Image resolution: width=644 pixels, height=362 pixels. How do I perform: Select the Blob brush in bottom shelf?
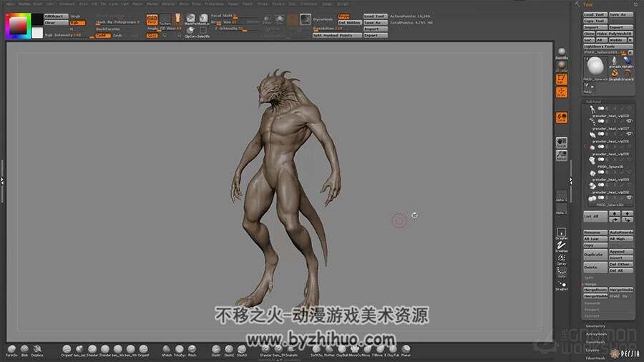click(24, 350)
